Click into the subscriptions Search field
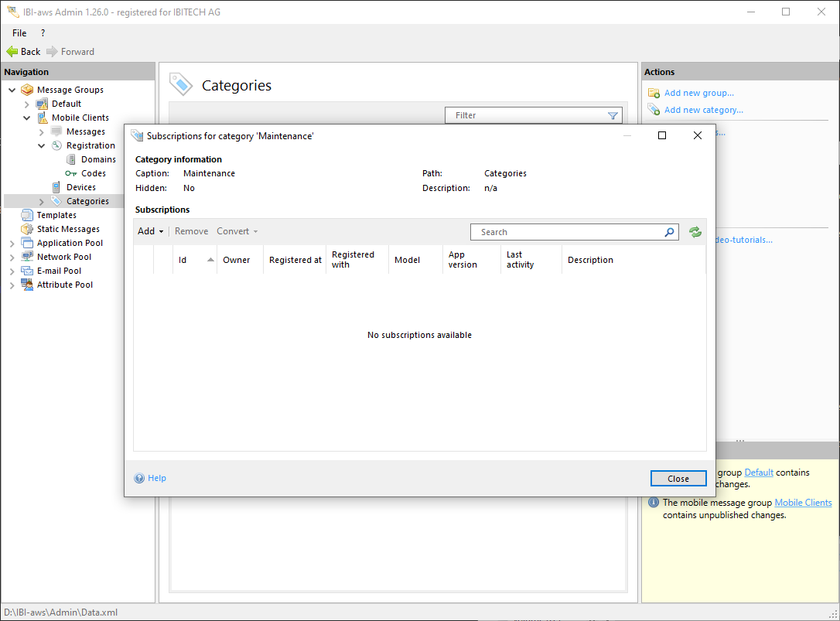The height and width of the screenshot is (621, 840). click(569, 232)
